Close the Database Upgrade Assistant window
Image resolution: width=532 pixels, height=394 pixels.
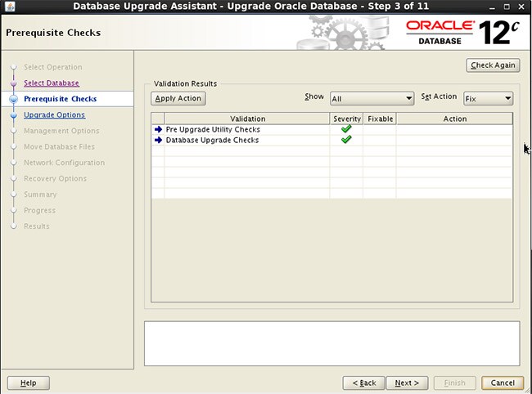pyautogui.click(x=521, y=7)
